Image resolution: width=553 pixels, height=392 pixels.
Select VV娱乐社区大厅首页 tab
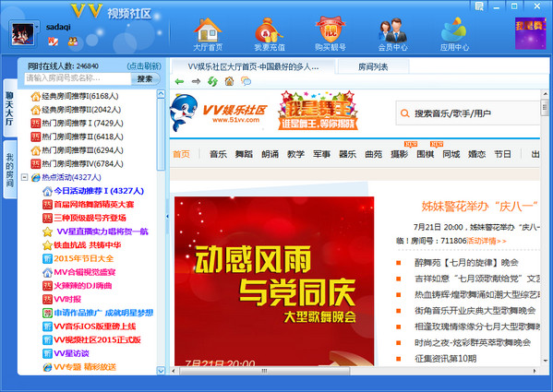pyautogui.click(x=253, y=66)
